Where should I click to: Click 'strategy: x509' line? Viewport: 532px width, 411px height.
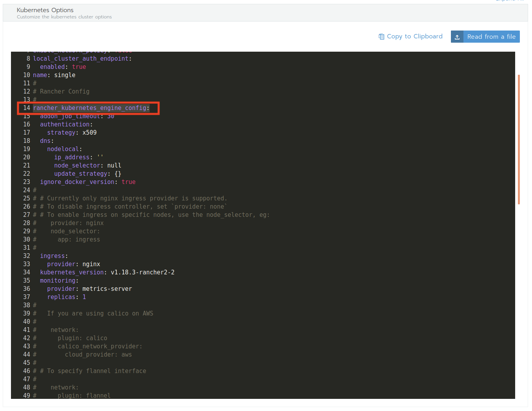click(72, 133)
